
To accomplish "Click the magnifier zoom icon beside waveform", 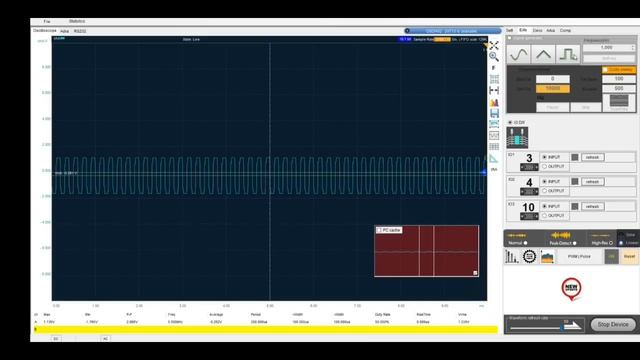I will pyautogui.click(x=494, y=56).
